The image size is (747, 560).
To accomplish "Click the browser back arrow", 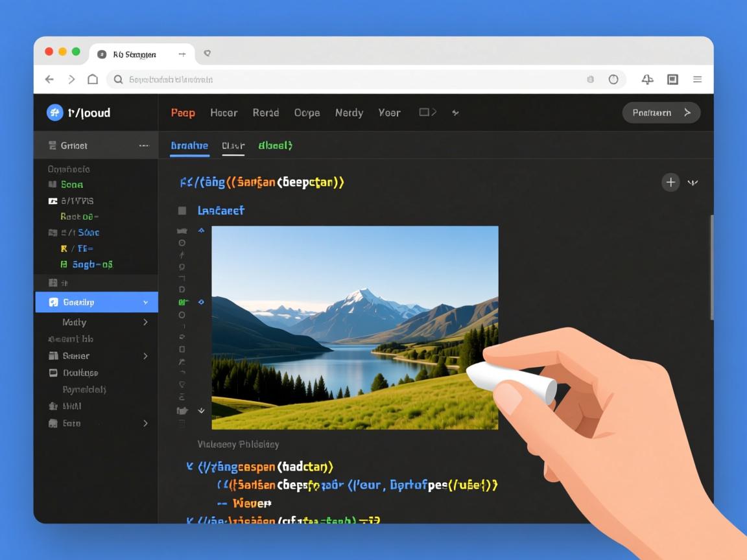I will coord(49,79).
